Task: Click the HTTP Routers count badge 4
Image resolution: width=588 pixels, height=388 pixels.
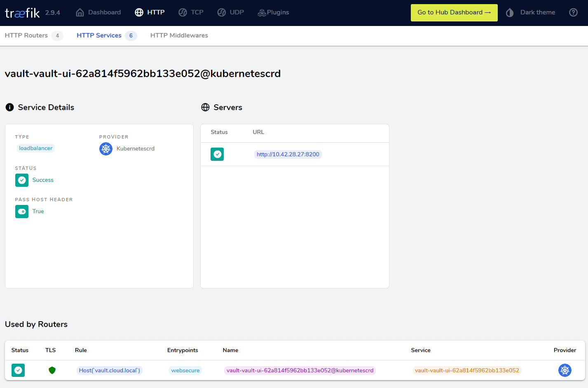Action: [57, 35]
